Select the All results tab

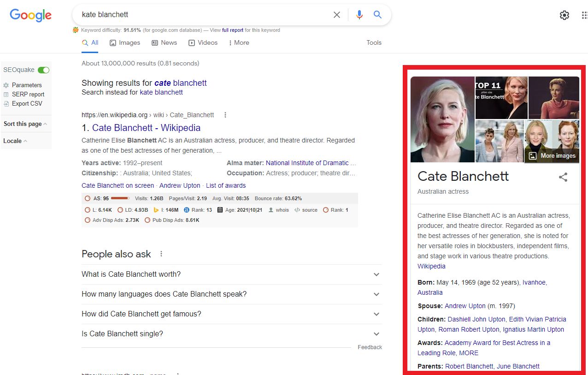click(90, 42)
